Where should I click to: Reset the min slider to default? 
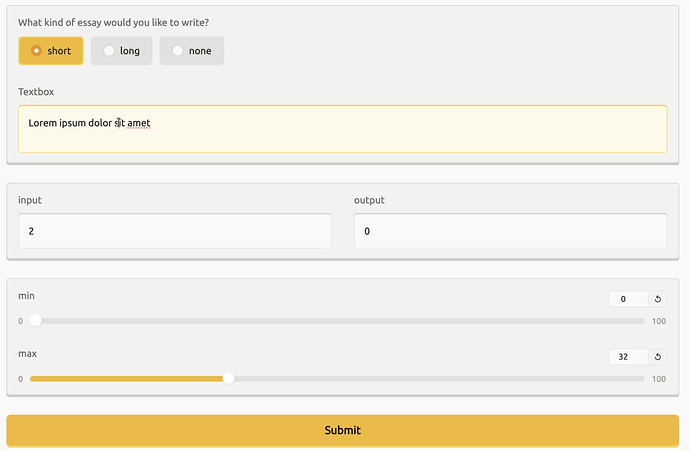coord(658,299)
